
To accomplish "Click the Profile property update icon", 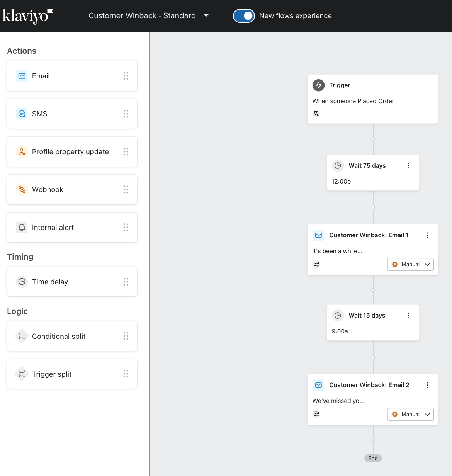I will 22,152.
